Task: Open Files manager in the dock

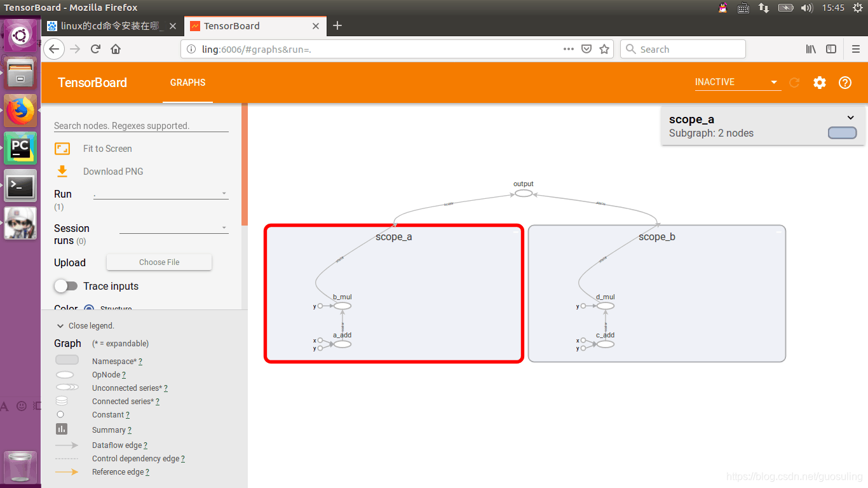Action: tap(20, 72)
